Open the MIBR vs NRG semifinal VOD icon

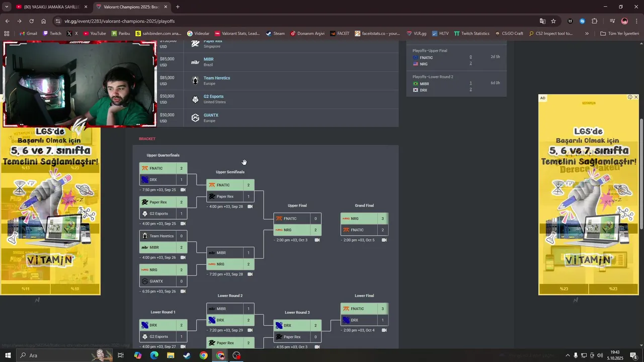tap(250, 275)
